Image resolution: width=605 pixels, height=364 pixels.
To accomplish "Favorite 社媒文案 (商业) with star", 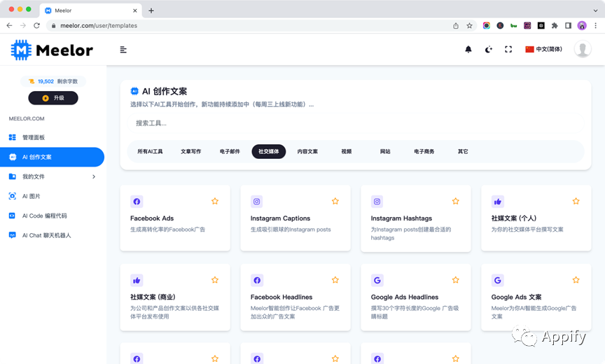I will coord(215,280).
